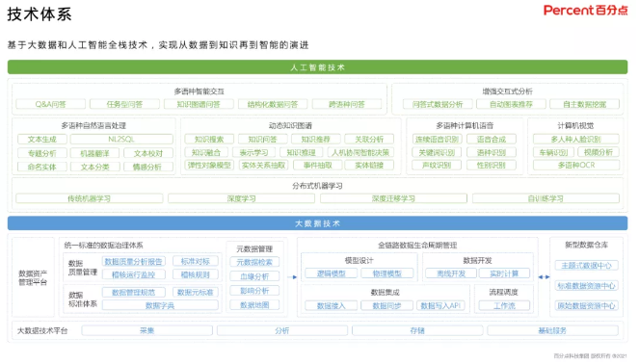Click the 稽核规则 box
Viewport: 639px width, 364px height.
click(x=196, y=274)
